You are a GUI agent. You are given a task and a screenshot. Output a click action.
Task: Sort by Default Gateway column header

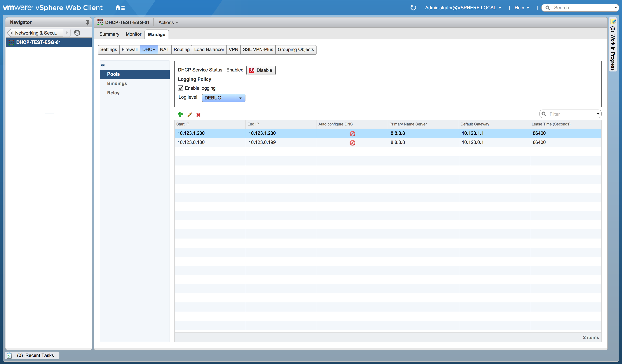[494, 124]
